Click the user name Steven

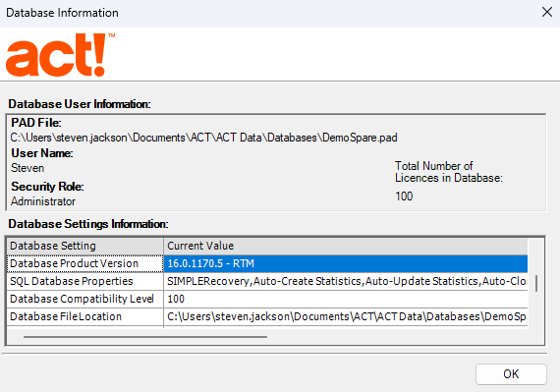(x=28, y=168)
